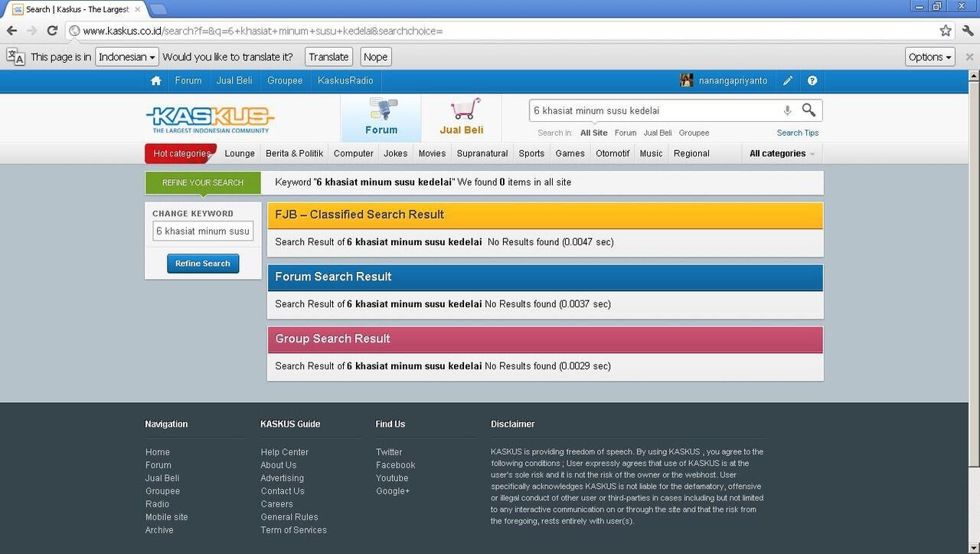Select Forum search scope under search box

click(x=626, y=133)
